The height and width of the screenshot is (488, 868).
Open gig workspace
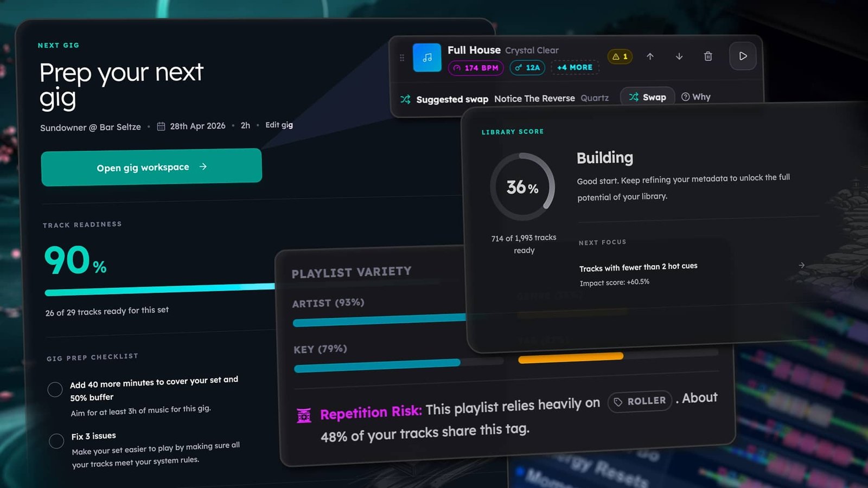tap(151, 167)
